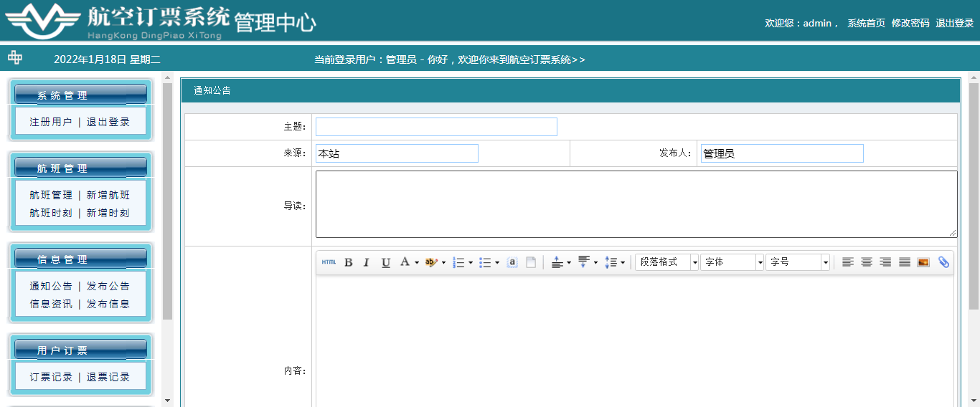Click the 修改密码 link
The image size is (980, 407).
coord(910,23)
